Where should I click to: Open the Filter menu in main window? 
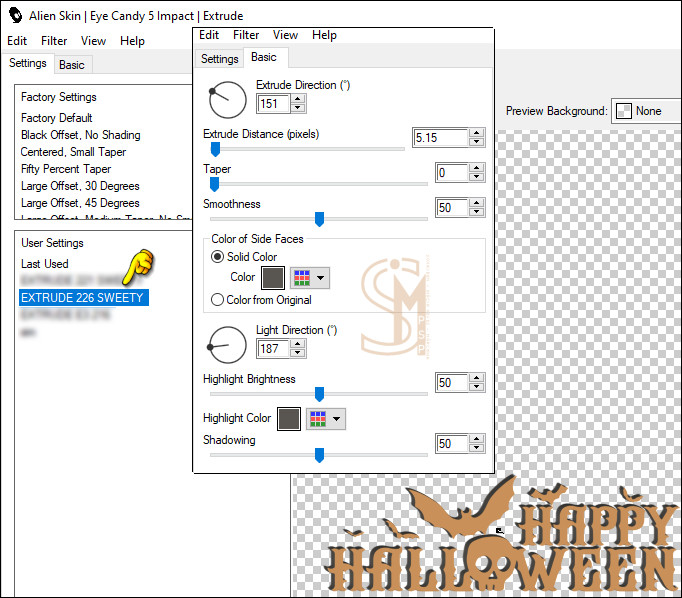click(54, 41)
